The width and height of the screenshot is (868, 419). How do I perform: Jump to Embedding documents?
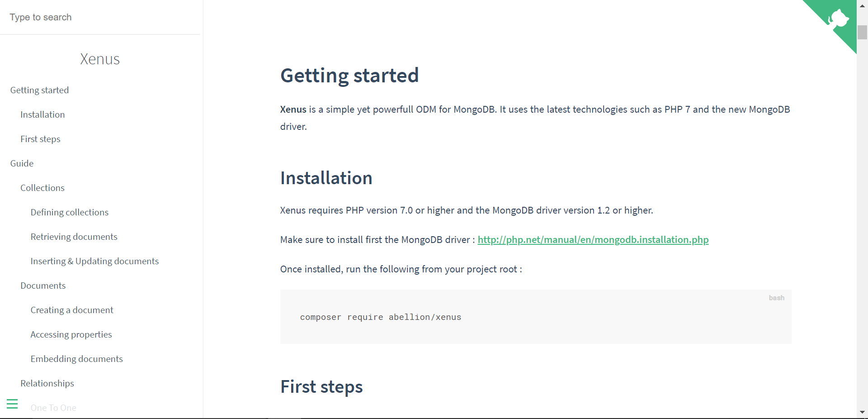pyautogui.click(x=77, y=359)
